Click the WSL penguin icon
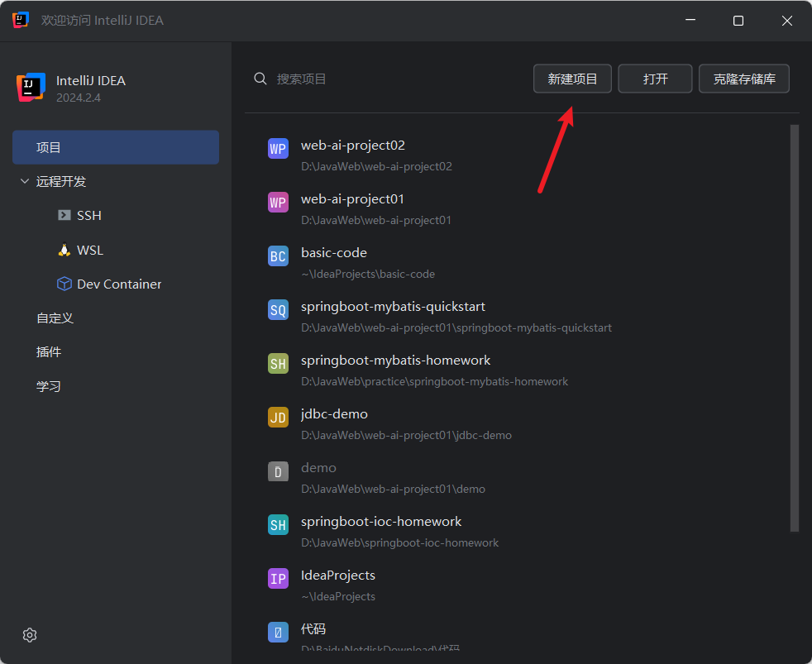Screen dimensions: 812x664 click(64, 250)
